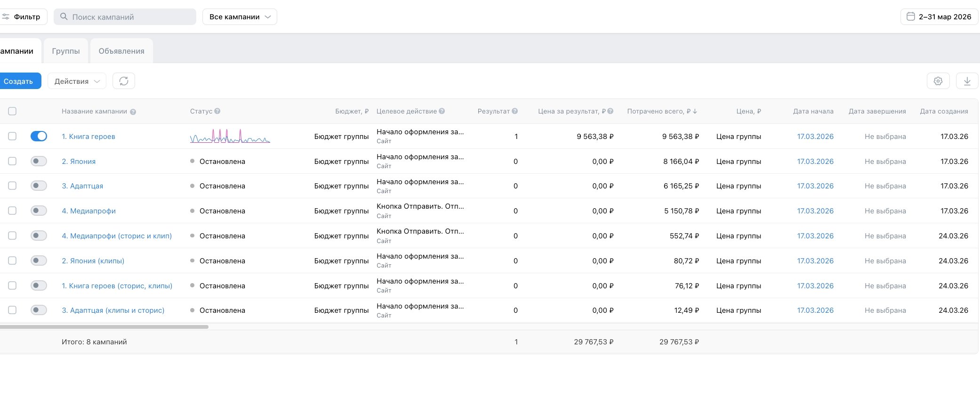Enable the 2. Япония campaign toggle

point(39,161)
